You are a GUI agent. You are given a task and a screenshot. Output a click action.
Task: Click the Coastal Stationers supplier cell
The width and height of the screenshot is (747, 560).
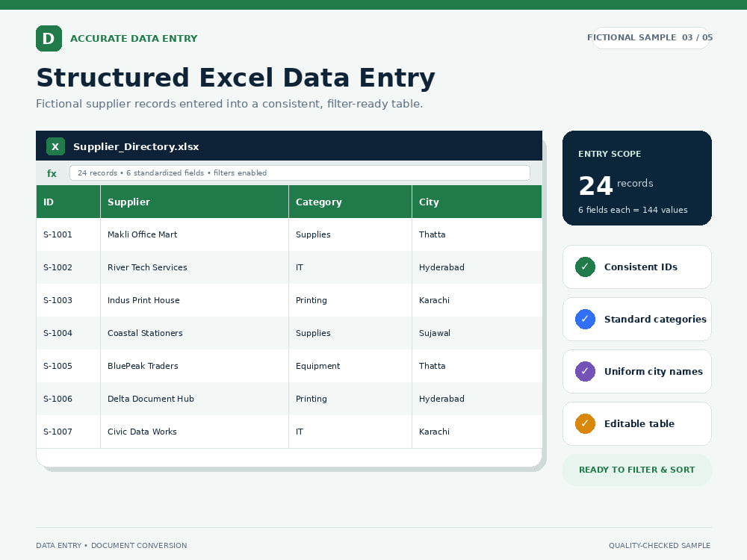(x=194, y=333)
